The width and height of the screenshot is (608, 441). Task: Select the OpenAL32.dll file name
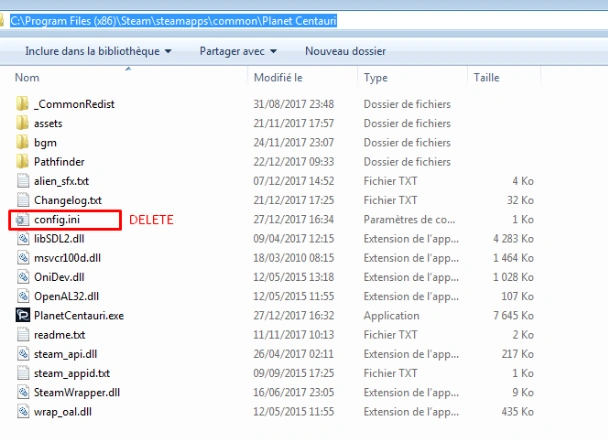point(66,296)
